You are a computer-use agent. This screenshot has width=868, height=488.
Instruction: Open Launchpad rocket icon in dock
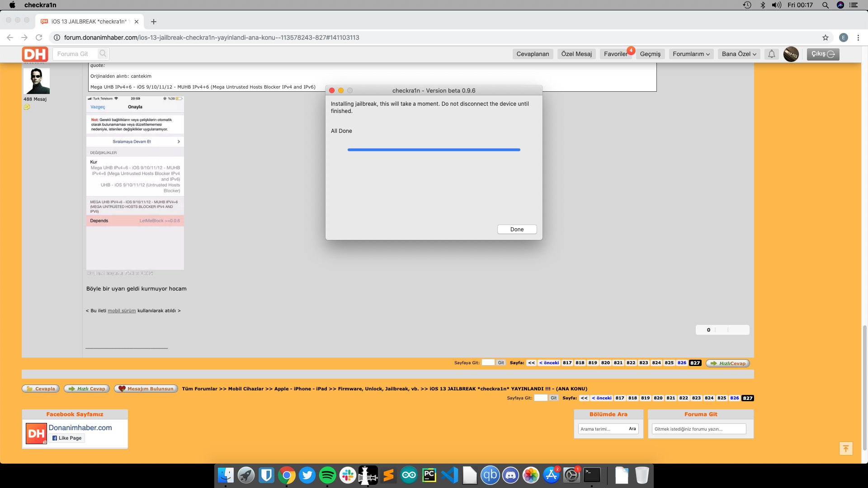click(x=246, y=475)
